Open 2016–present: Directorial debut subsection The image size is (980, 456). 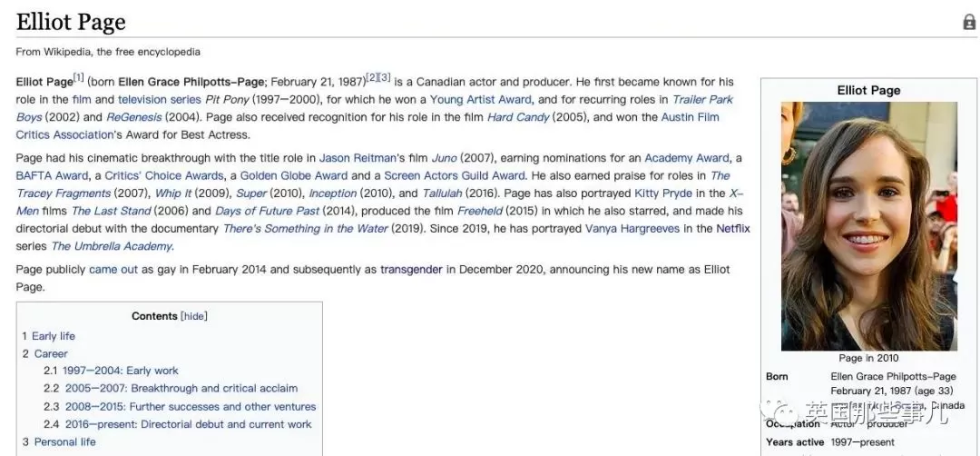coord(188,424)
